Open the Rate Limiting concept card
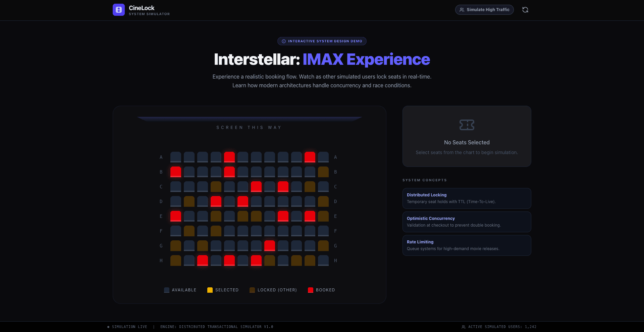 point(467,245)
